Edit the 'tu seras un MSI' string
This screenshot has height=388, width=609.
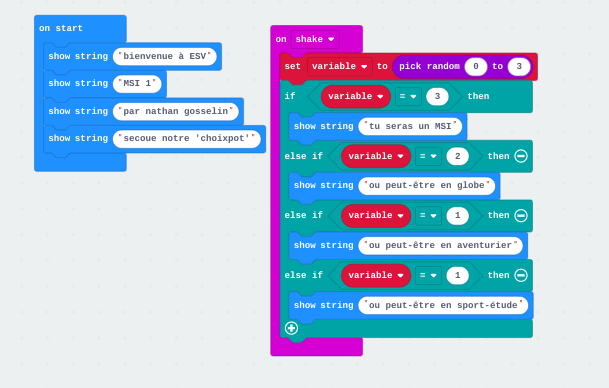(410, 127)
